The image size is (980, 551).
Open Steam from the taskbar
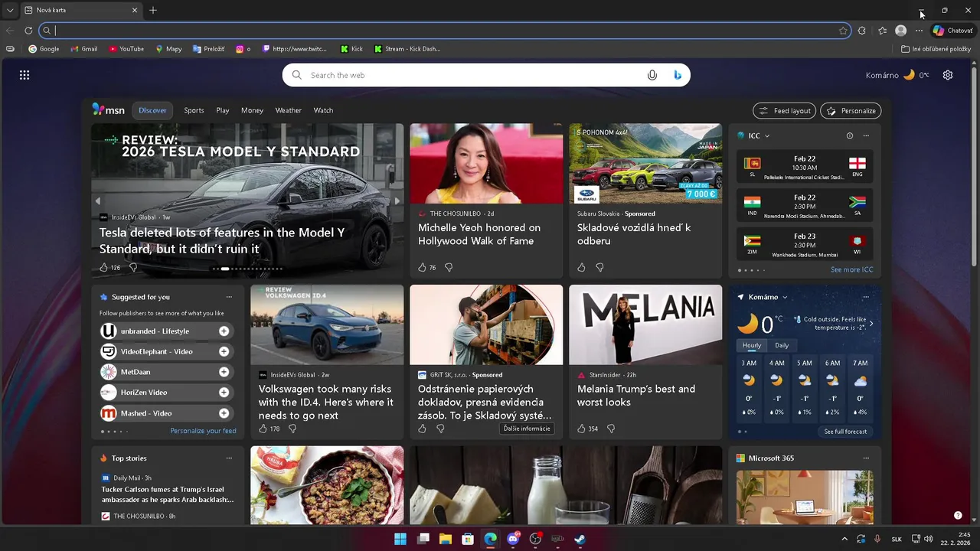(x=581, y=539)
